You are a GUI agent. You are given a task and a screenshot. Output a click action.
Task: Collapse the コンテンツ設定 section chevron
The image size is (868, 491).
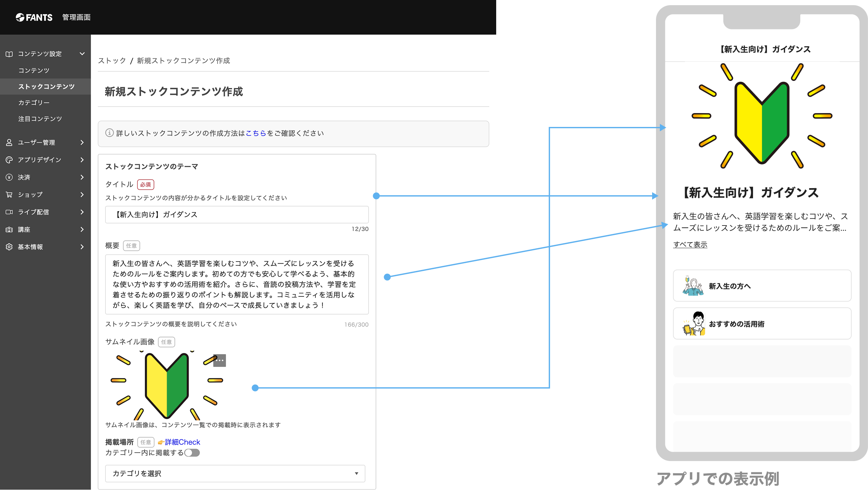click(x=82, y=54)
